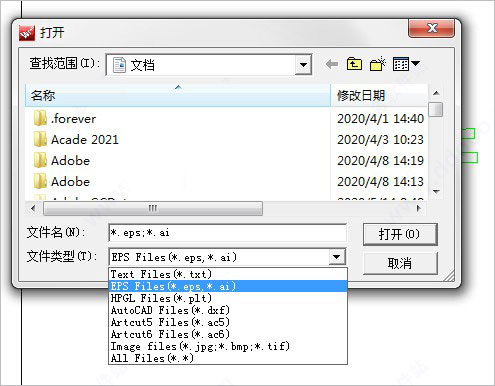Screen dimensions: 495x386
Task: Choose EPS Files (*.eps,*.ai) option
Action: (228, 286)
